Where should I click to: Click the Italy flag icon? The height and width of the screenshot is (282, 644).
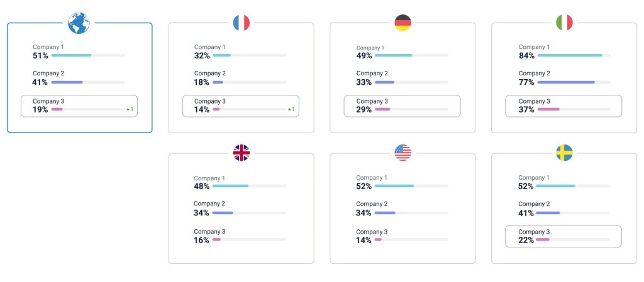(564, 23)
